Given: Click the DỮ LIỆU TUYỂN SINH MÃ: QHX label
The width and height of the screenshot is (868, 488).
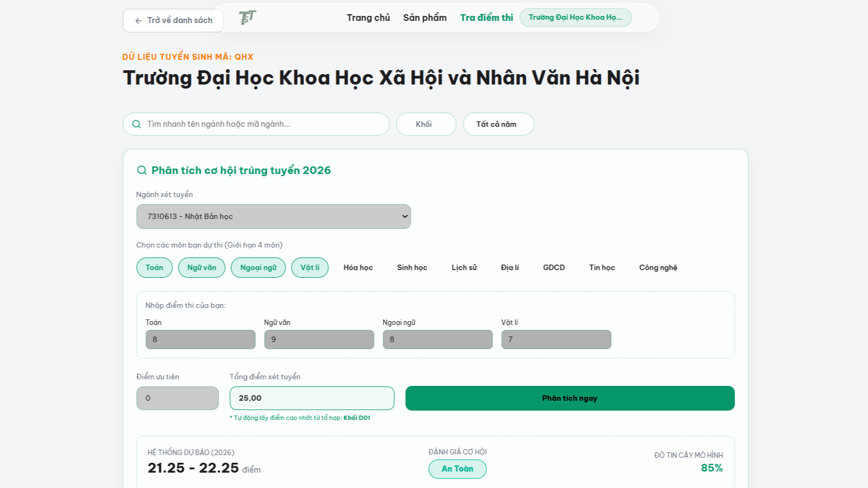Looking at the screenshot, I should (188, 57).
